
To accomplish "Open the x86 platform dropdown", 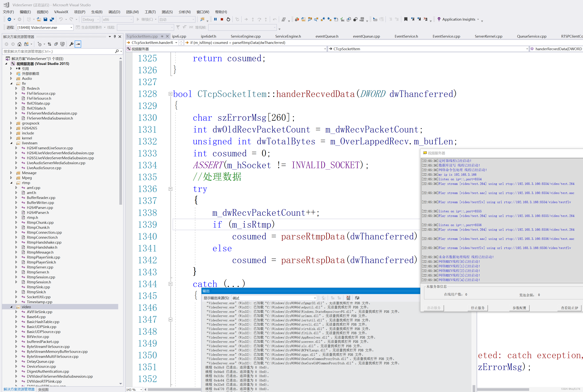I will click(117, 19).
